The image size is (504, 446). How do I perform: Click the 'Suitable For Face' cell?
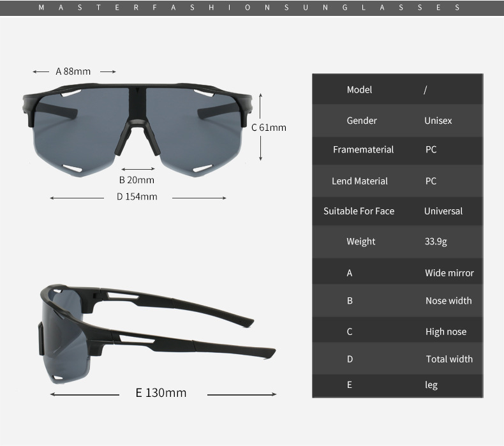[x=359, y=211]
